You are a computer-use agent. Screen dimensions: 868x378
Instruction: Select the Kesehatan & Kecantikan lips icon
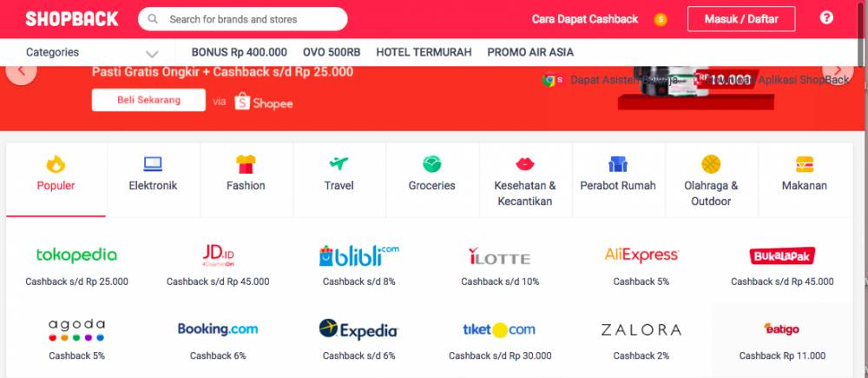point(525,163)
